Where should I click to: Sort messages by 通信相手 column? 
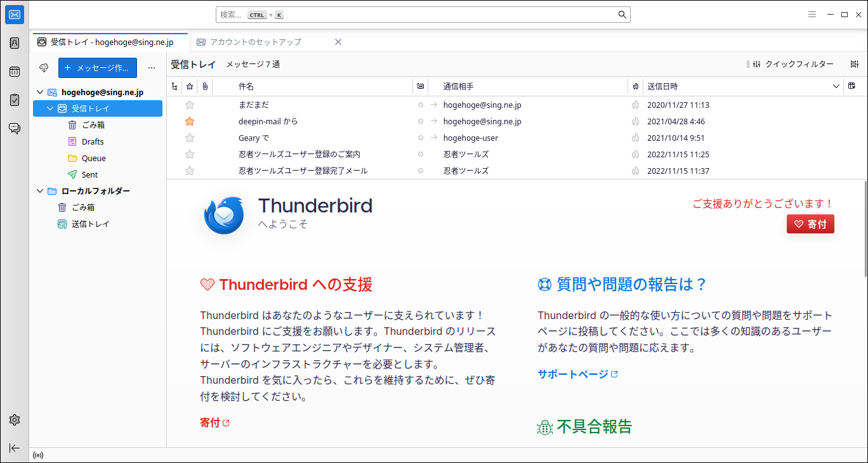(458, 86)
